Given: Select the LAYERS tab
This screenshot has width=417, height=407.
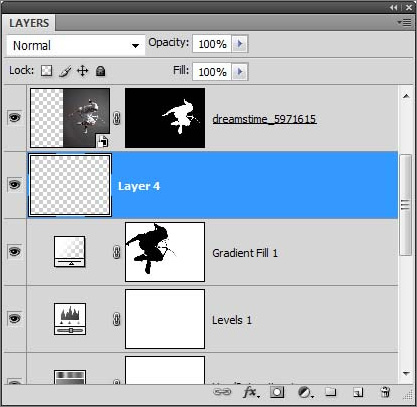Looking at the screenshot, I should (x=29, y=23).
